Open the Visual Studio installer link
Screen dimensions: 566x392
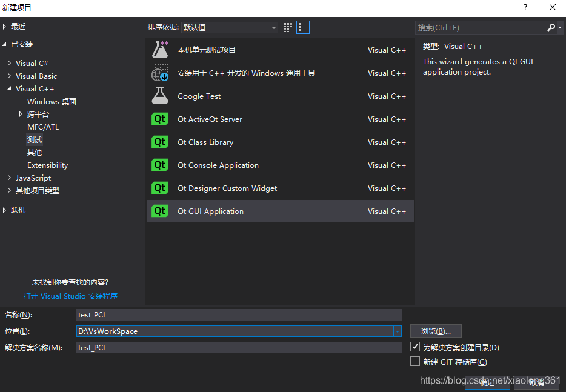(70, 296)
